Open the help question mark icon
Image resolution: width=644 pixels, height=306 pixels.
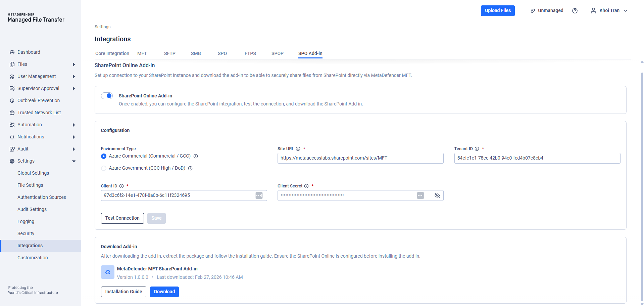575,11
